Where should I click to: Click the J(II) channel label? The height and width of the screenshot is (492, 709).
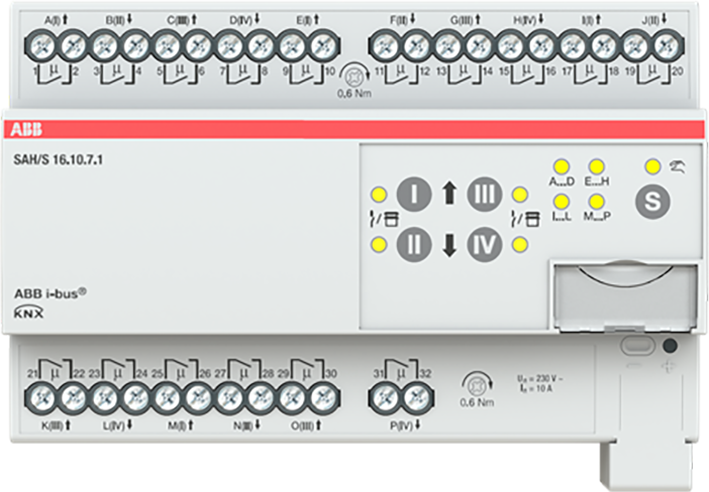click(x=654, y=19)
